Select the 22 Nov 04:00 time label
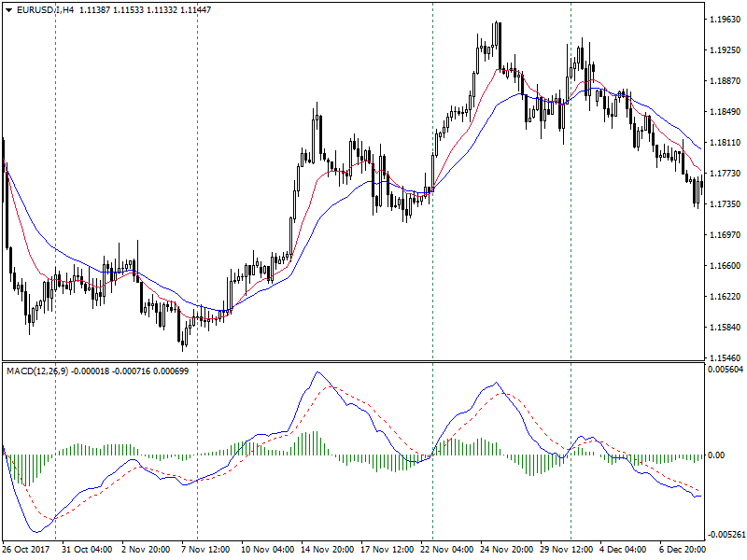Screen dimensions: 747x560 (x=447, y=549)
